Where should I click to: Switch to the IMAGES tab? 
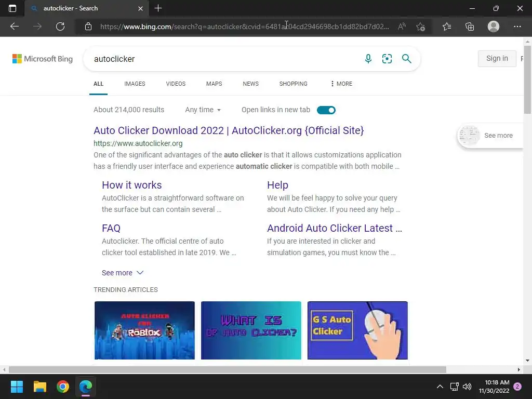pyautogui.click(x=135, y=84)
